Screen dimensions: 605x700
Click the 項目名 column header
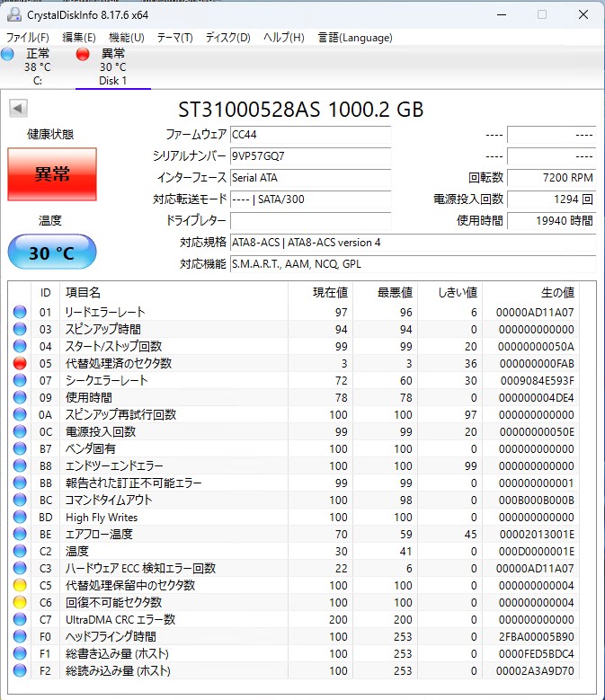coord(173,292)
